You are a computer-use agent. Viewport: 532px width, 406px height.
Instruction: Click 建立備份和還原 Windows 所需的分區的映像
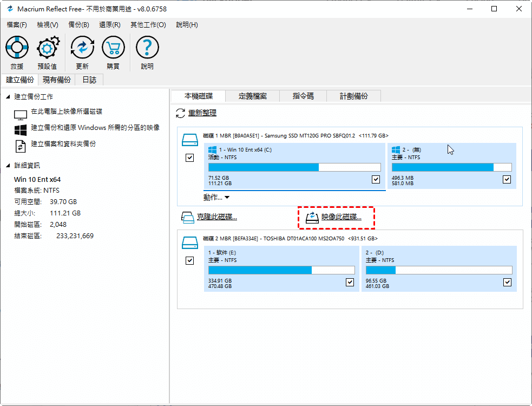point(95,128)
